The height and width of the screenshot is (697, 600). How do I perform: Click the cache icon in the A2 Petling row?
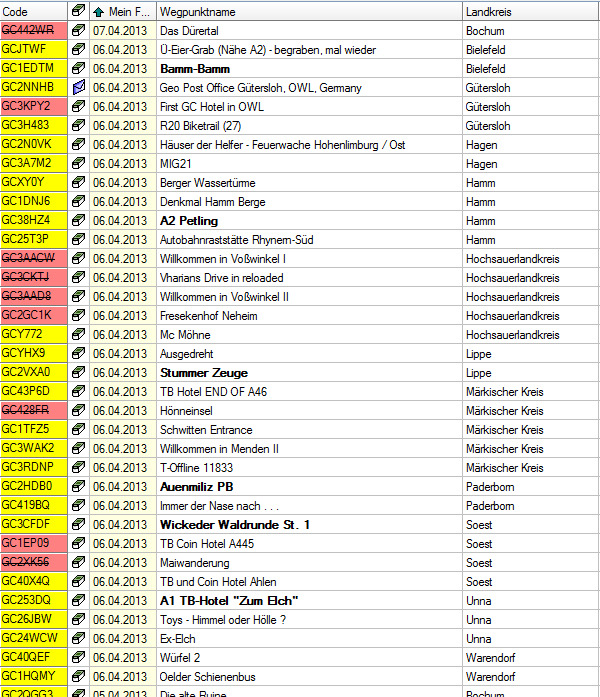pos(79,220)
